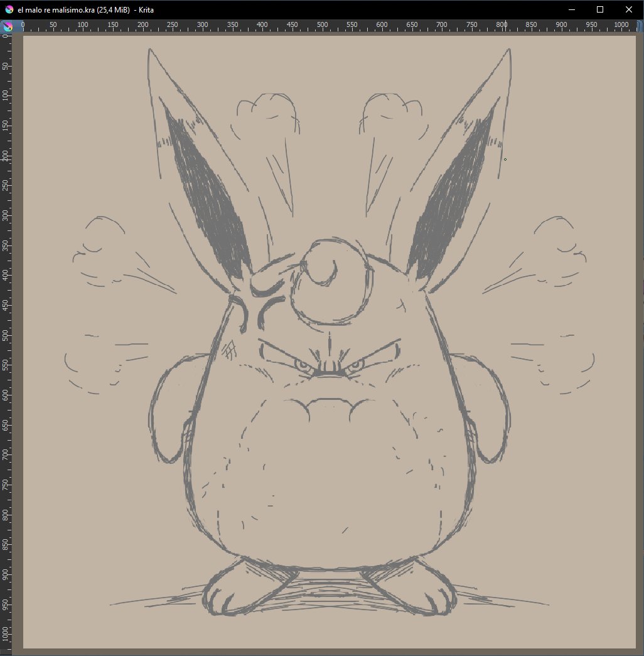
Task: Click the character drawing on the canvas
Action: pyautogui.click(x=330, y=331)
